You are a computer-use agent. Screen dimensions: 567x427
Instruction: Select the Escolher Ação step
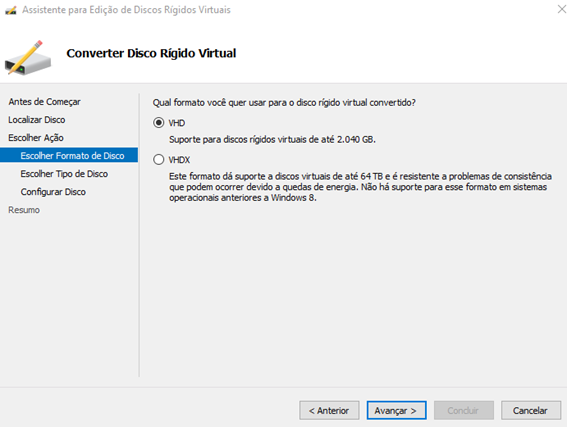(36, 138)
